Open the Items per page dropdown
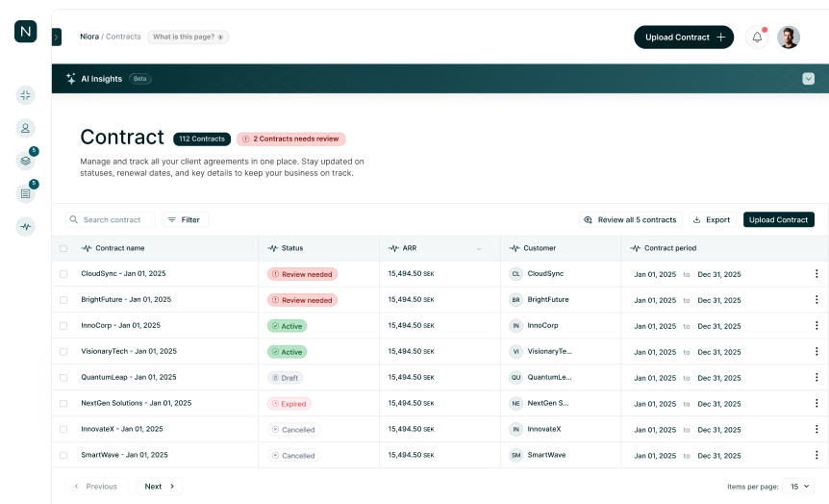Viewport: 829px width, 504px height. pos(797,487)
